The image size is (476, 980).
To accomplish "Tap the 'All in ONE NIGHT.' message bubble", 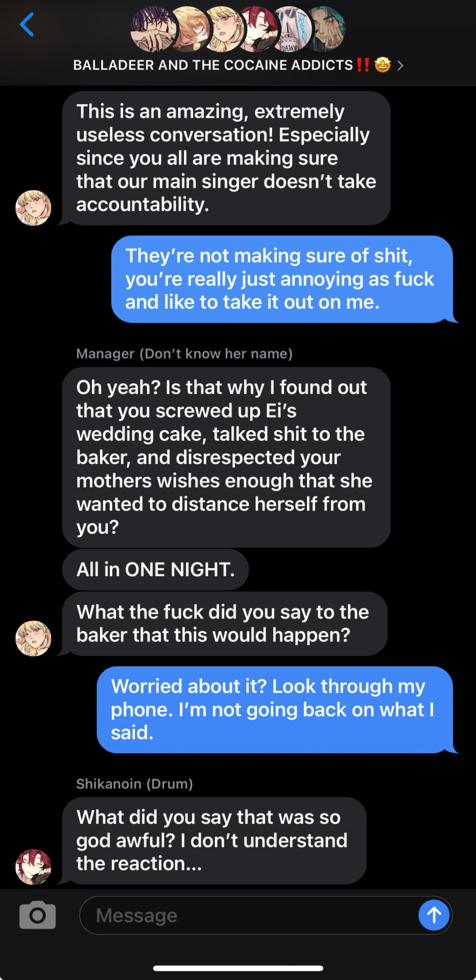I will [x=155, y=570].
